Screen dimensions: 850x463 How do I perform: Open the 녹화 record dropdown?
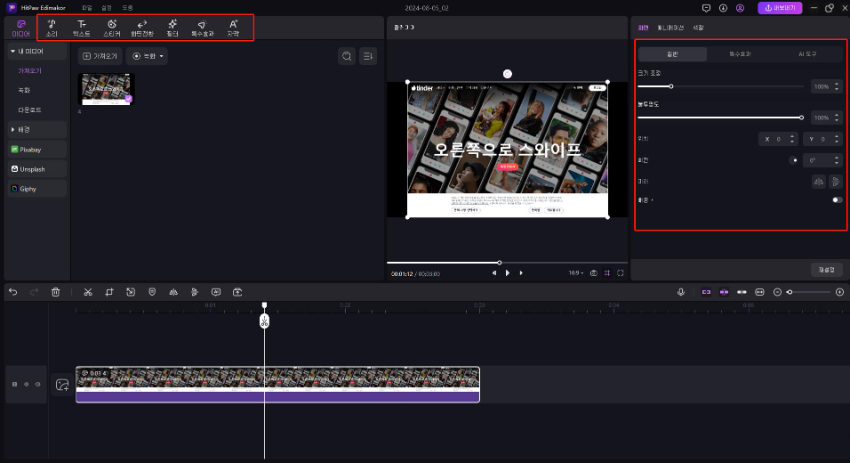coord(147,56)
